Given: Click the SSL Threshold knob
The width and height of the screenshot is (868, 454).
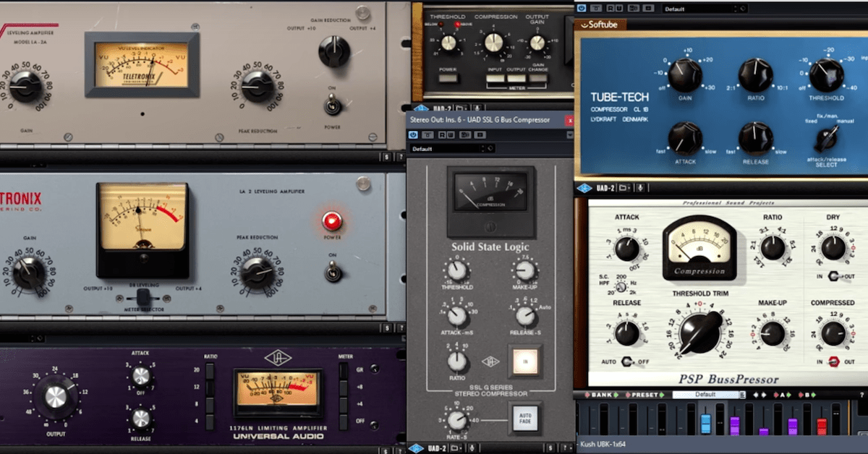Looking at the screenshot, I should coord(457,272).
